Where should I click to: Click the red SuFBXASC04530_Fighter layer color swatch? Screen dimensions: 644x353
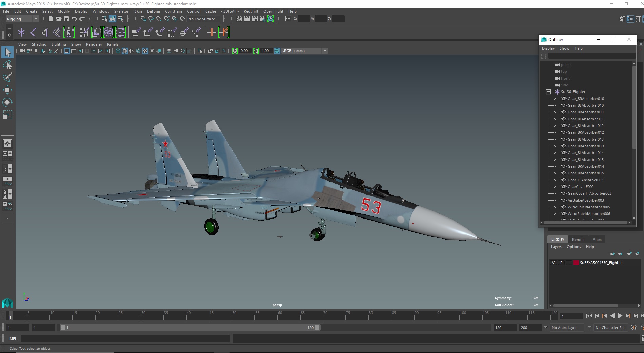[x=576, y=263]
